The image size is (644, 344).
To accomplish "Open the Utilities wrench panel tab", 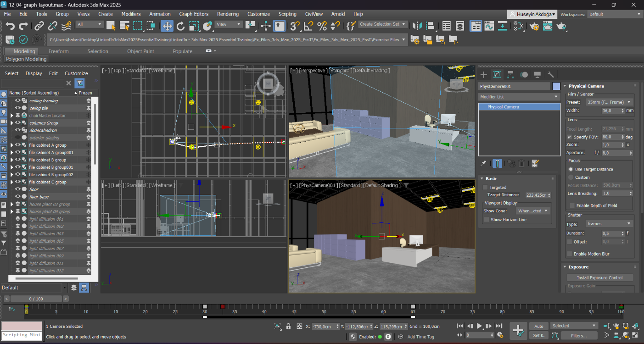I will click(551, 74).
